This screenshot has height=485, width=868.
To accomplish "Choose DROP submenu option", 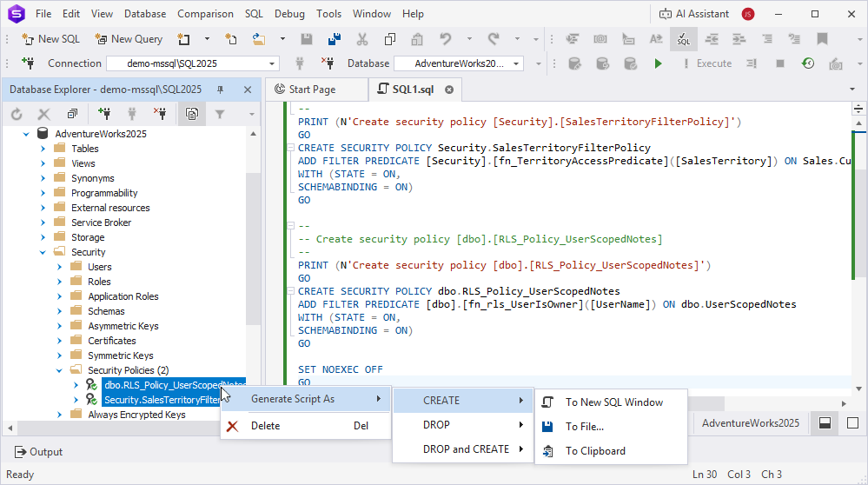I will point(463,425).
